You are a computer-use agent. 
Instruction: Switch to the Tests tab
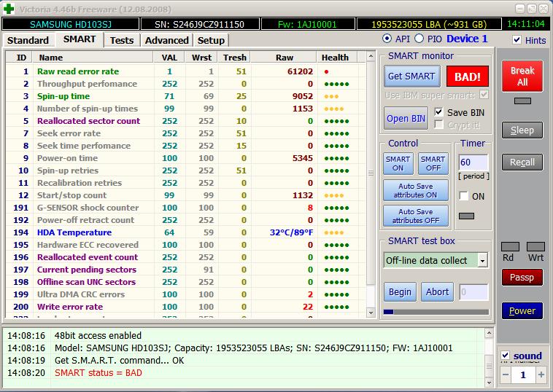click(121, 40)
